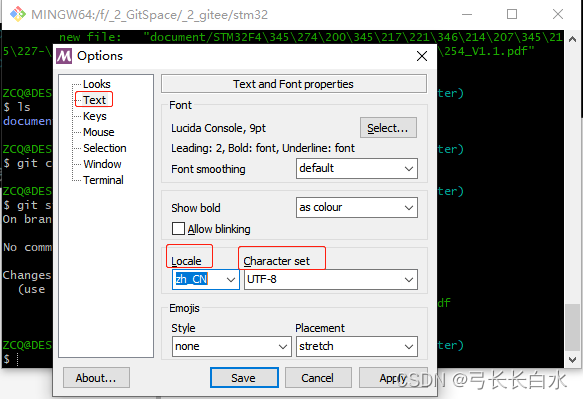Click terminal scrollbar down arrow
This screenshot has width=583, height=399.
tap(573, 360)
